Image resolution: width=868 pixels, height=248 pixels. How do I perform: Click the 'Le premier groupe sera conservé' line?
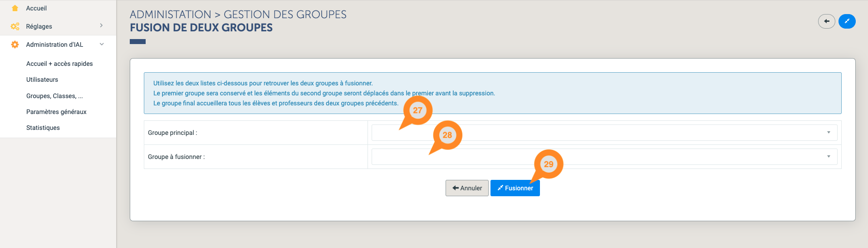pos(324,93)
